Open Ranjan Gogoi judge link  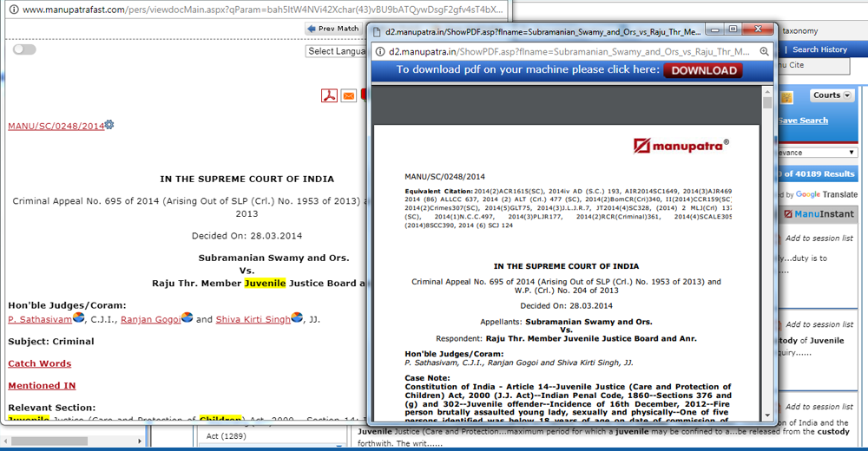[150, 319]
